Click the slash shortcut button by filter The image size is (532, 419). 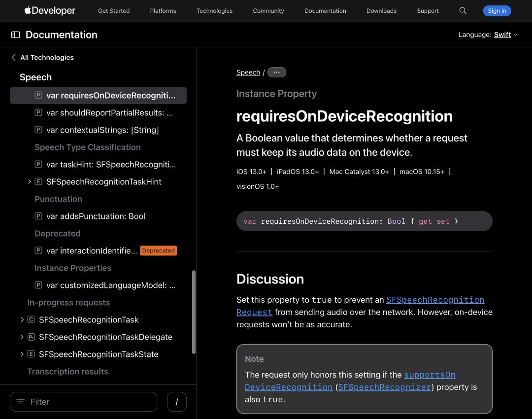[176, 402]
